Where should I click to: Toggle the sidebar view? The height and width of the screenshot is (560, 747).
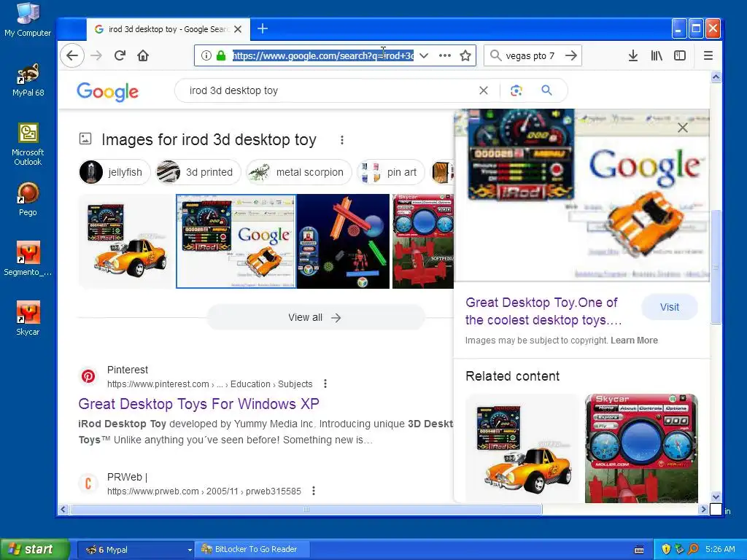pos(680,55)
